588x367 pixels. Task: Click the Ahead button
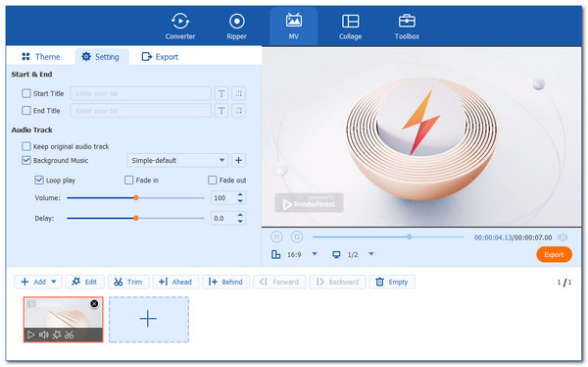pyautogui.click(x=175, y=282)
